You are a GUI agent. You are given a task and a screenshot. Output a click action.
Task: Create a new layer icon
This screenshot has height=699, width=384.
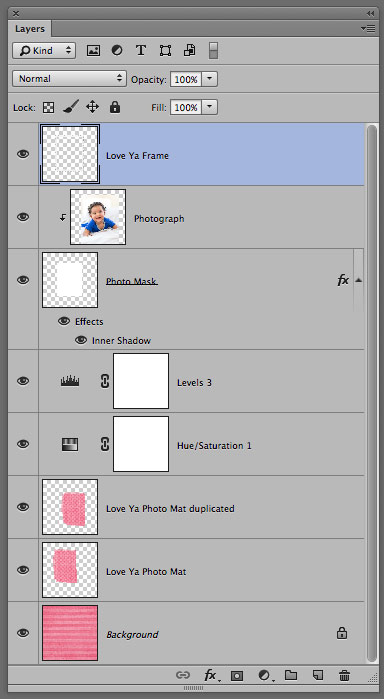coord(318,675)
